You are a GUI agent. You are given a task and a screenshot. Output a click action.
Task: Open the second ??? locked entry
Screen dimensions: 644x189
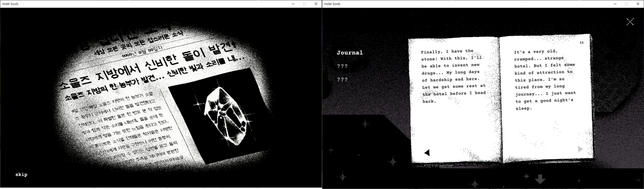click(x=342, y=79)
